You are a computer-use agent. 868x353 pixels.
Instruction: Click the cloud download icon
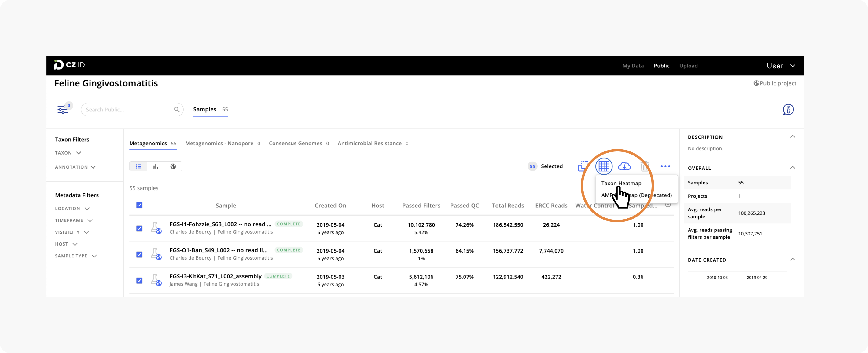tap(624, 166)
